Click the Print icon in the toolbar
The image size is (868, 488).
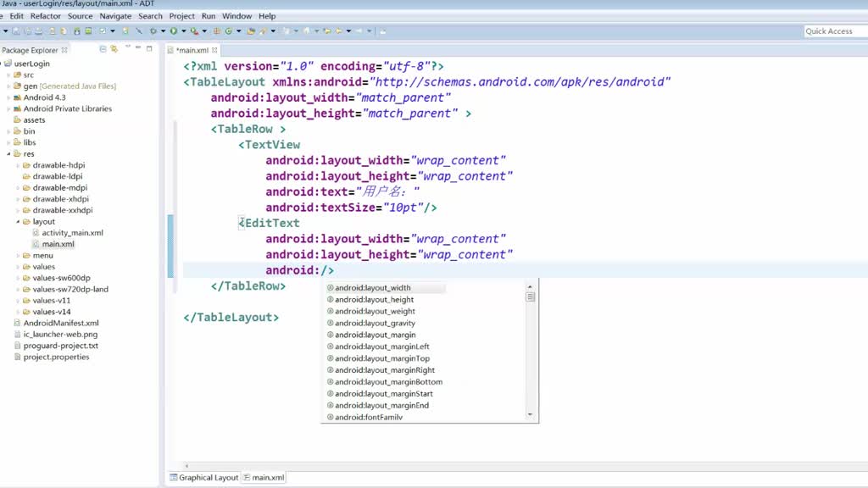[x=39, y=31]
